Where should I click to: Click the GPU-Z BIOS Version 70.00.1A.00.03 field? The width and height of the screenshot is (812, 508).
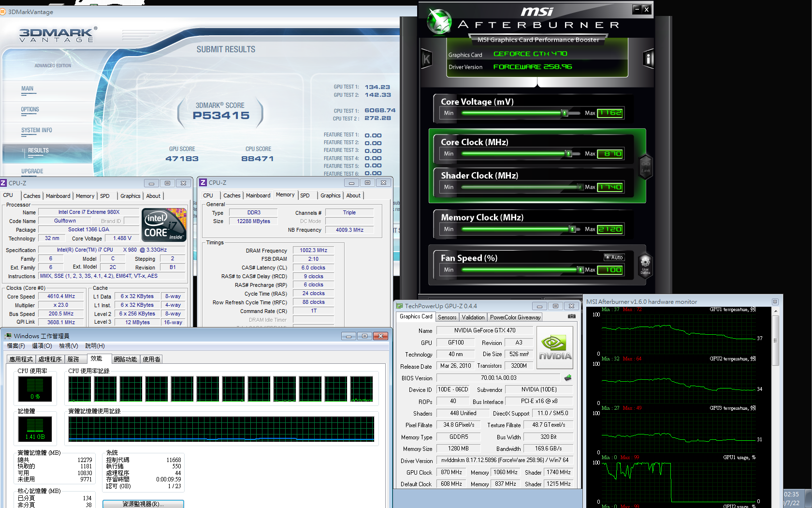click(498, 378)
